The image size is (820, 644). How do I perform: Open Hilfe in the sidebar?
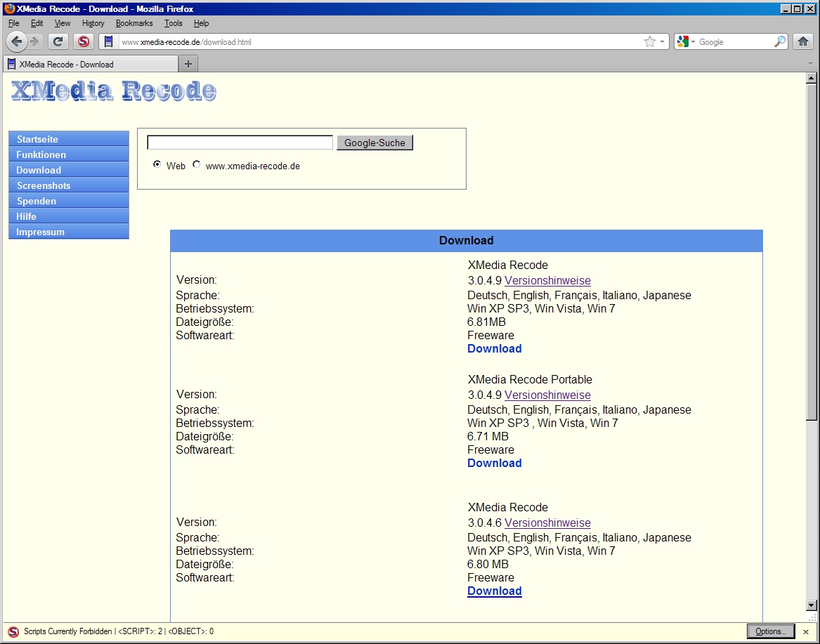(68, 216)
